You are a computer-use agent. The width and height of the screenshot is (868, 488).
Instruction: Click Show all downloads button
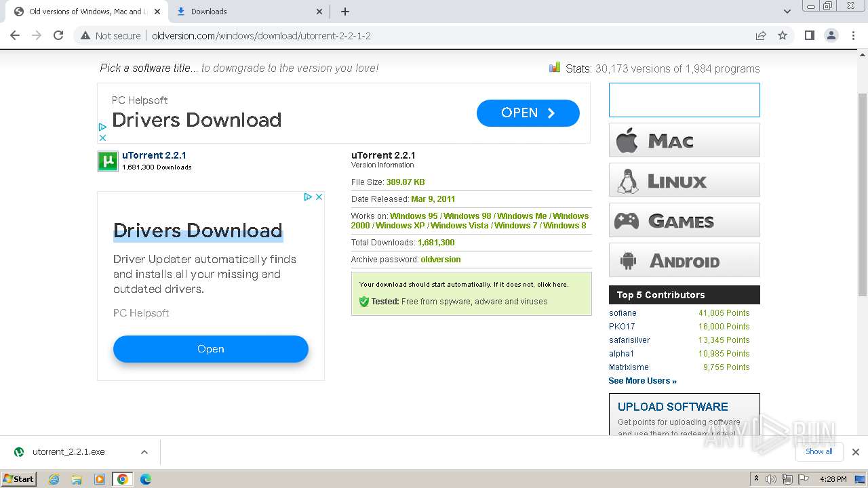[x=818, y=451]
